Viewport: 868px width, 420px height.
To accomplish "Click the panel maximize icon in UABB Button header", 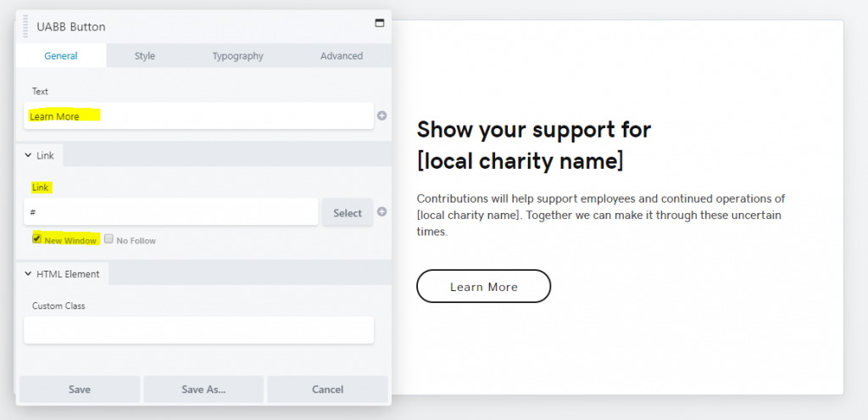I will tap(379, 23).
